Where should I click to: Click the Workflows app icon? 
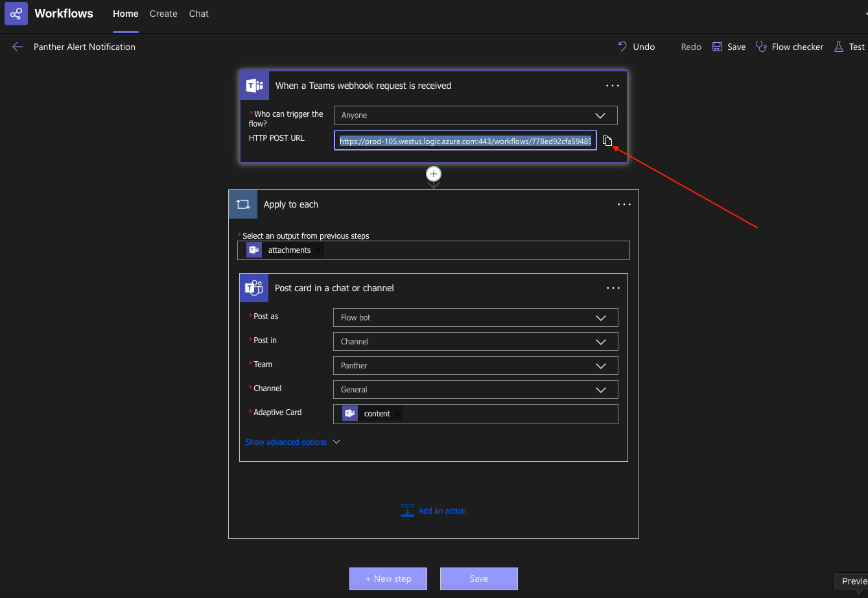click(x=16, y=14)
